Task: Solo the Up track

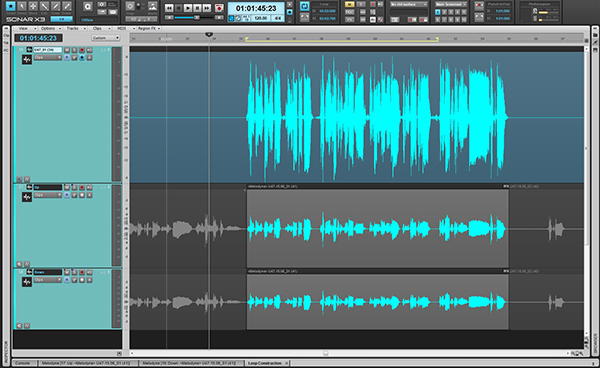Action: click(75, 187)
